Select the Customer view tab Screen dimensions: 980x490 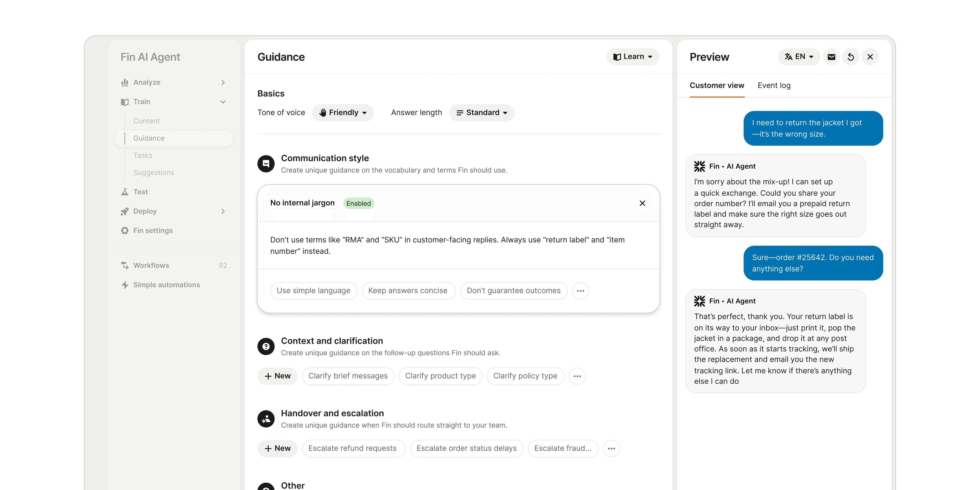(717, 85)
